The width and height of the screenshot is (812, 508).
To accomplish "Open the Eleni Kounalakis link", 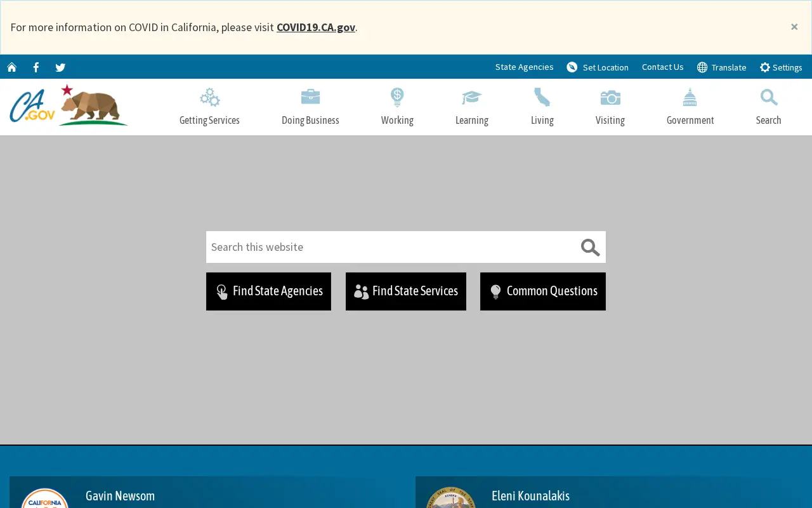I will tap(530, 496).
